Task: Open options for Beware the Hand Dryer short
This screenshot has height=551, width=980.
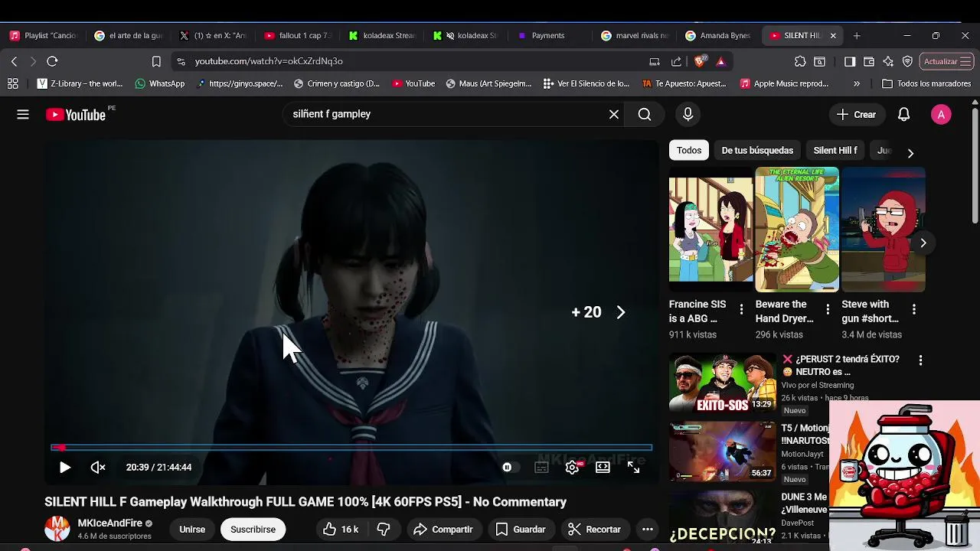Action: click(828, 309)
